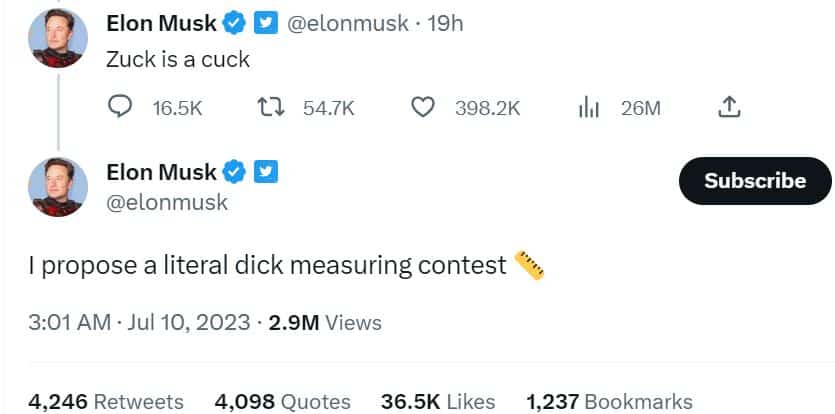Open the top tweet's profile avatar

(58, 38)
